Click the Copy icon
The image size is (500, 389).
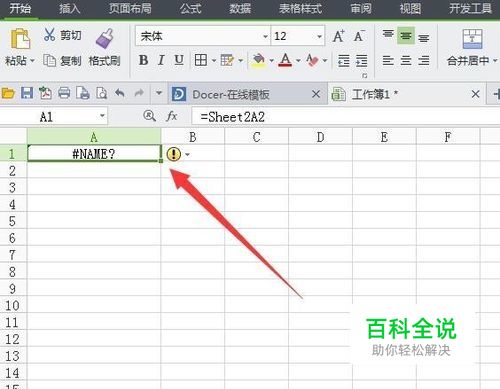pos(49,60)
